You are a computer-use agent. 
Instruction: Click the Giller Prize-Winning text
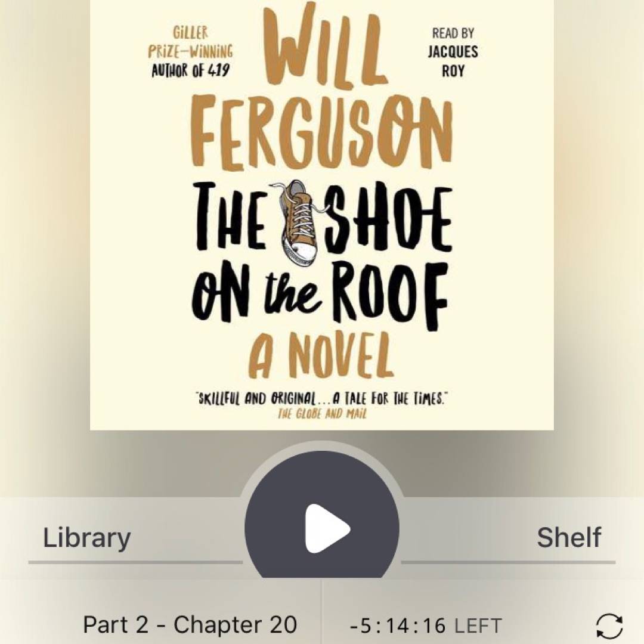coord(190,42)
